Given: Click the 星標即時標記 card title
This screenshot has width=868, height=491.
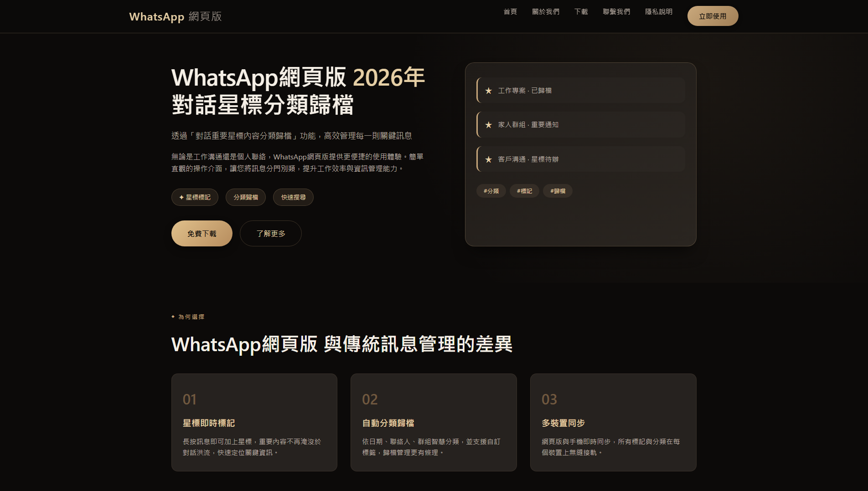Looking at the screenshot, I should point(209,423).
